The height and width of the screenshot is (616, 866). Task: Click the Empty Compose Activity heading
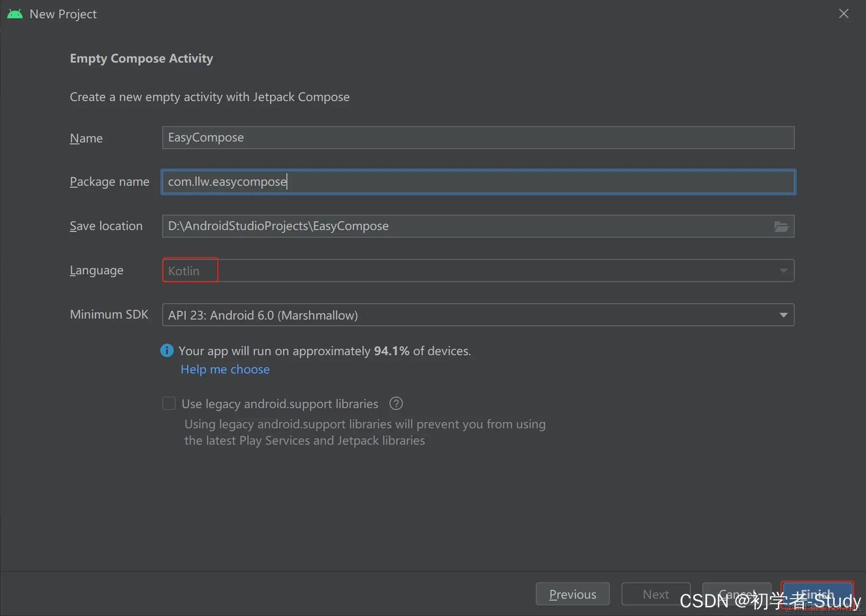(142, 58)
